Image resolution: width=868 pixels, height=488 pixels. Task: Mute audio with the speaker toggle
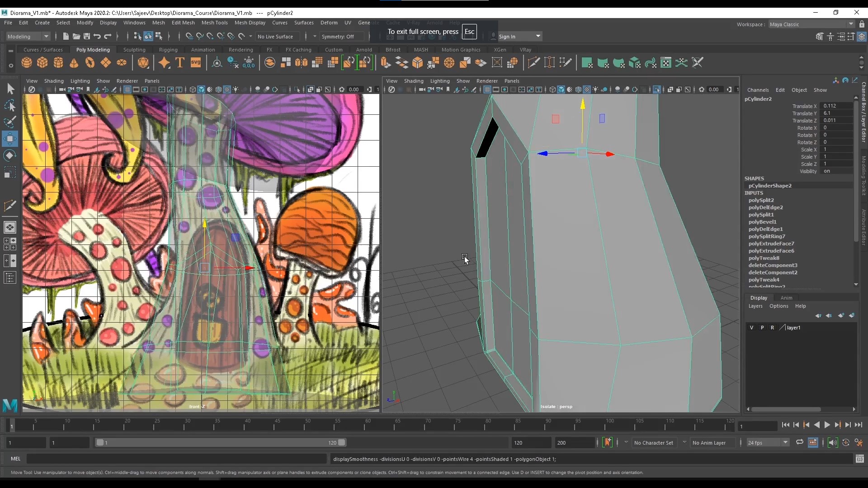[833, 443]
